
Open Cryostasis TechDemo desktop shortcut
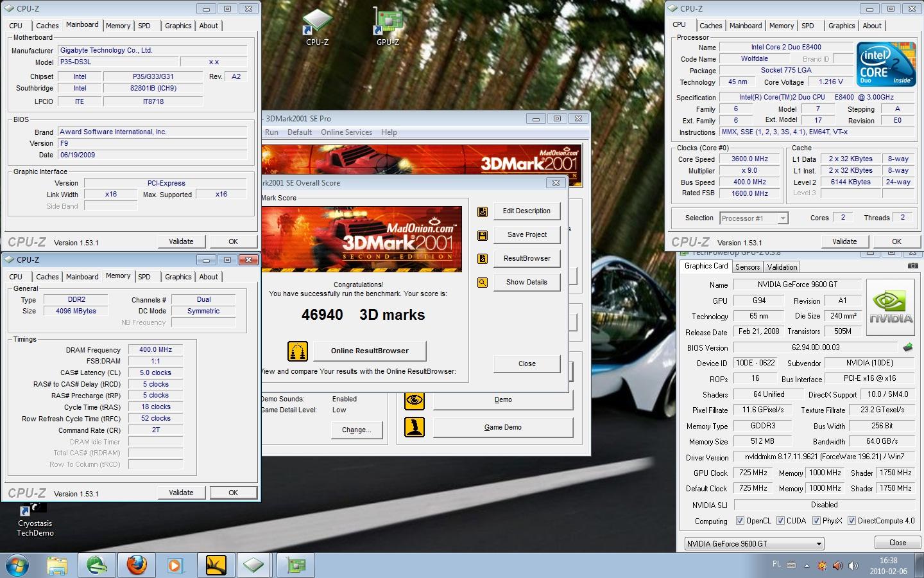35,519
